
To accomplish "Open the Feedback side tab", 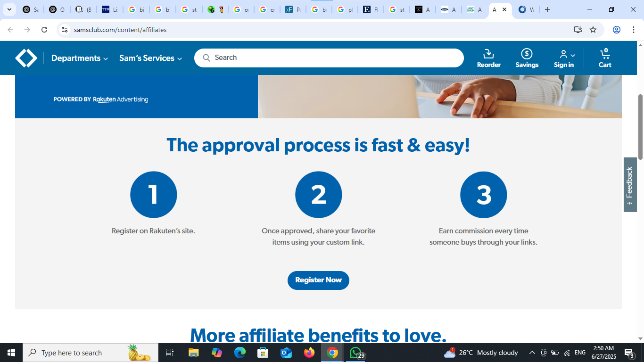I will tap(630, 184).
